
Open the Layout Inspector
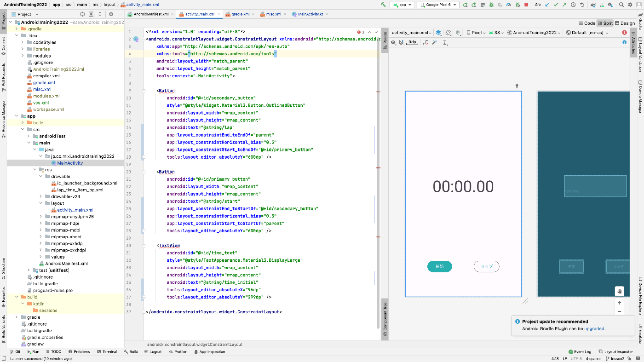point(615,351)
